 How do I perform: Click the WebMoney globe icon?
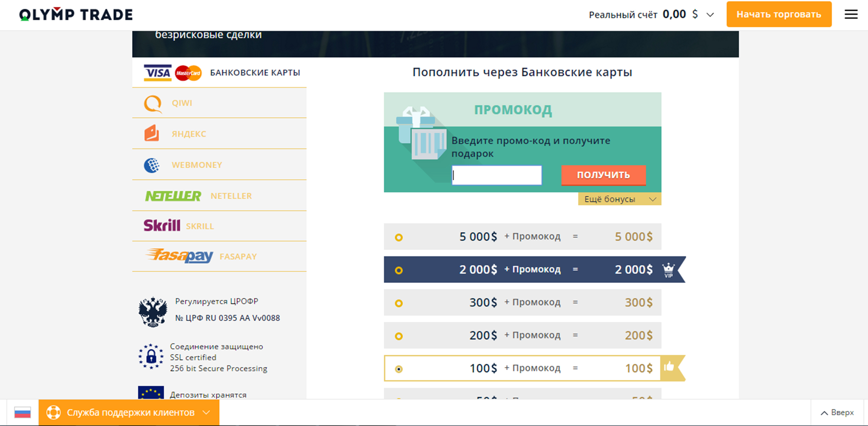(152, 165)
